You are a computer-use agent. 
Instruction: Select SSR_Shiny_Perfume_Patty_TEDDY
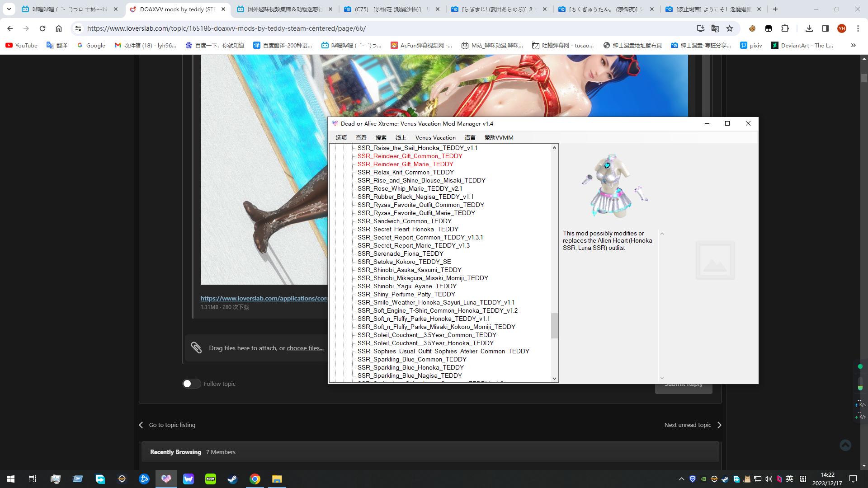pos(406,294)
